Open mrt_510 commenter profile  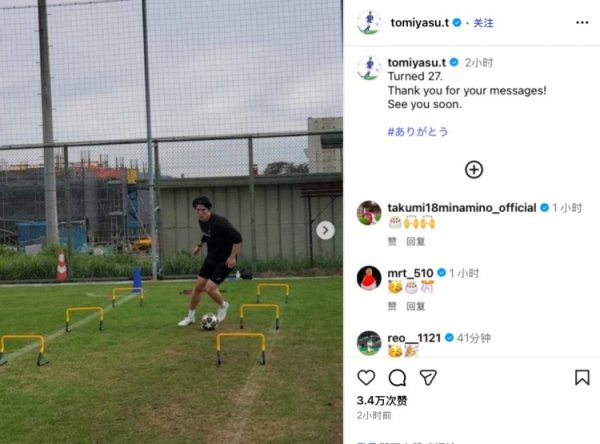(x=410, y=273)
